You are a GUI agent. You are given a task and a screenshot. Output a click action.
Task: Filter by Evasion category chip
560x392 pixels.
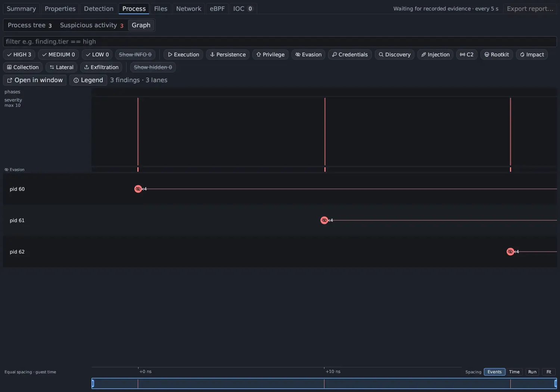[308, 55]
